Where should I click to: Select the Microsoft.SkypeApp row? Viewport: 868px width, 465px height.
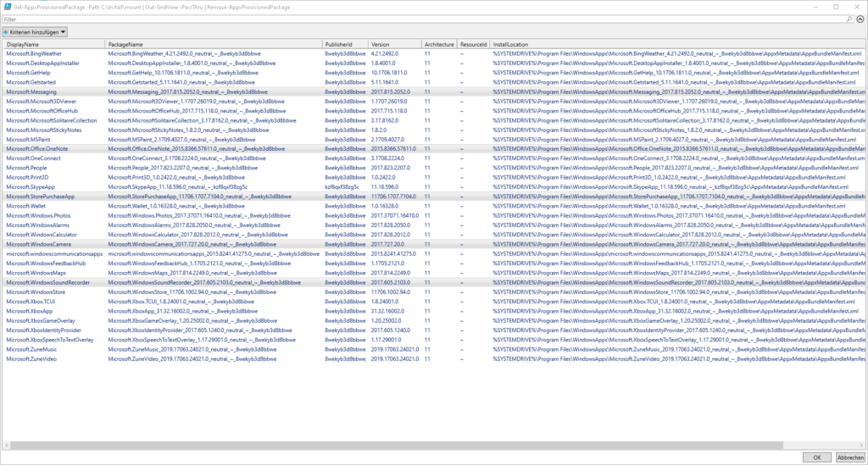[434, 187]
